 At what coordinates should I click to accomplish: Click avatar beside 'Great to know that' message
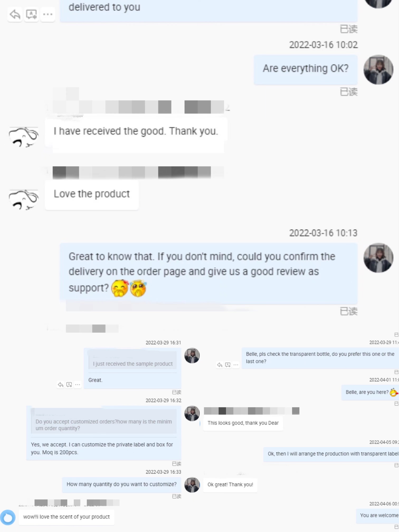378,258
